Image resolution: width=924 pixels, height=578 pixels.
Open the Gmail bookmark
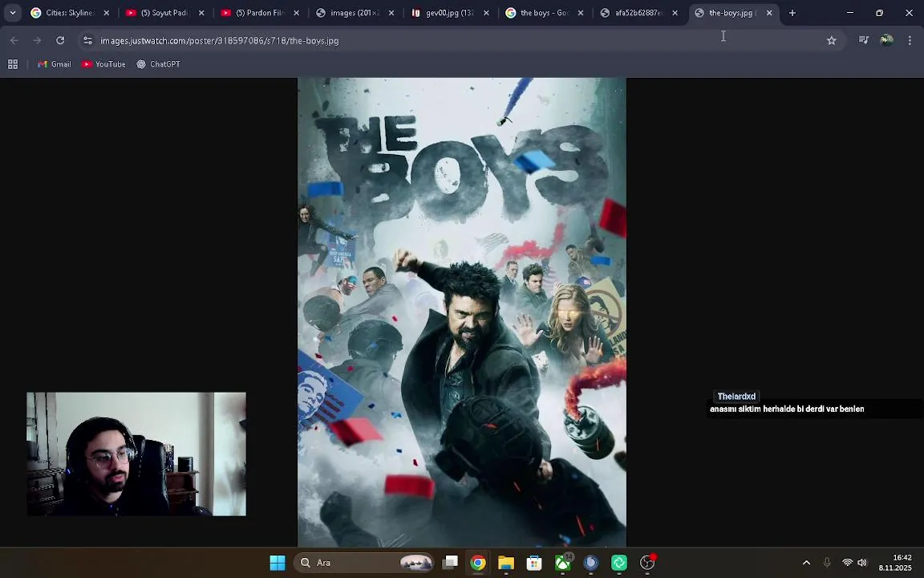click(x=54, y=63)
